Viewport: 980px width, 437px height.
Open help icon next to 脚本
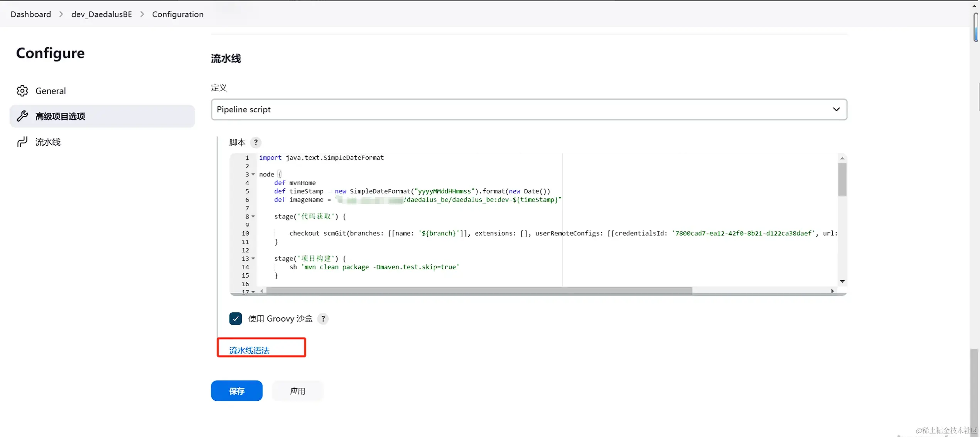256,142
